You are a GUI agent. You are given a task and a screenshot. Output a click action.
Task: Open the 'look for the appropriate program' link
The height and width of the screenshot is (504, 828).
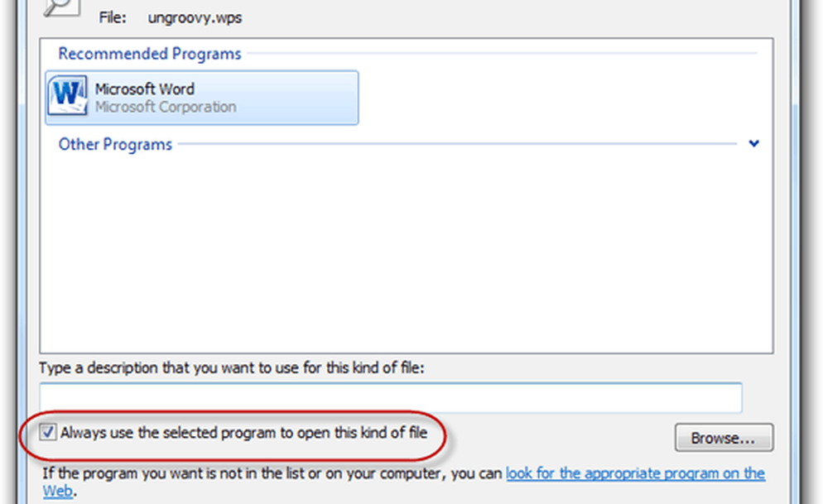pyautogui.click(x=635, y=473)
